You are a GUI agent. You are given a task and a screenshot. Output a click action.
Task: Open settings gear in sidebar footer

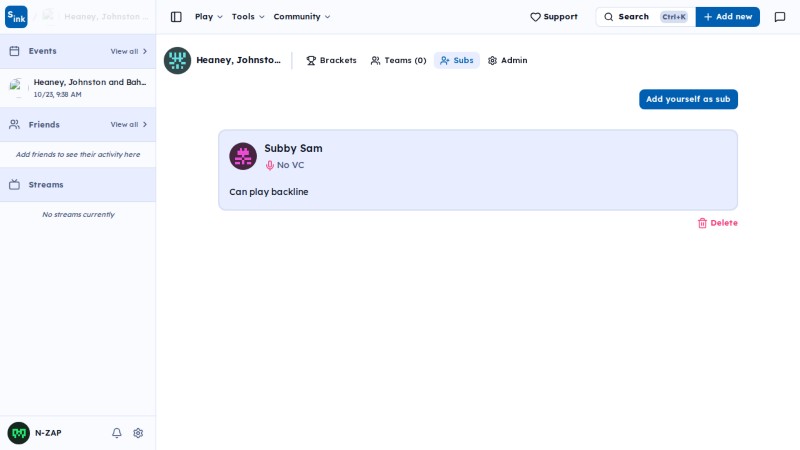tap(138, 433)
